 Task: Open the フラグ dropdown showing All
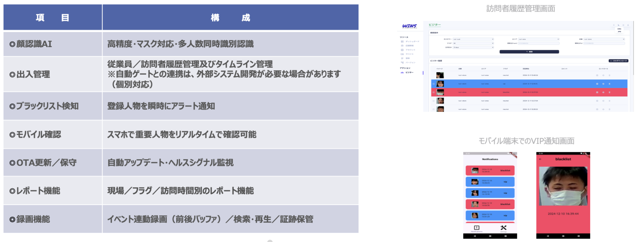pos(473,43)
